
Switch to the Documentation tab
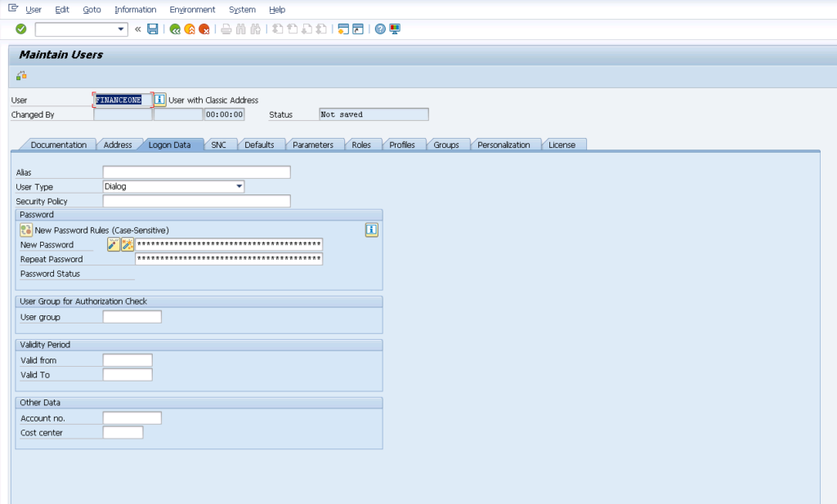point(58,145)
